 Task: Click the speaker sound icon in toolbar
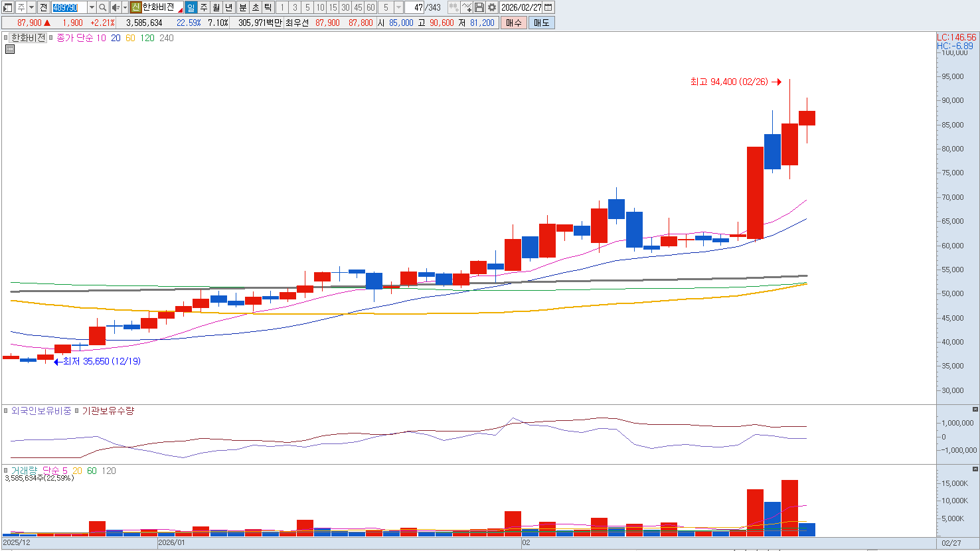[x=116, y=7]
